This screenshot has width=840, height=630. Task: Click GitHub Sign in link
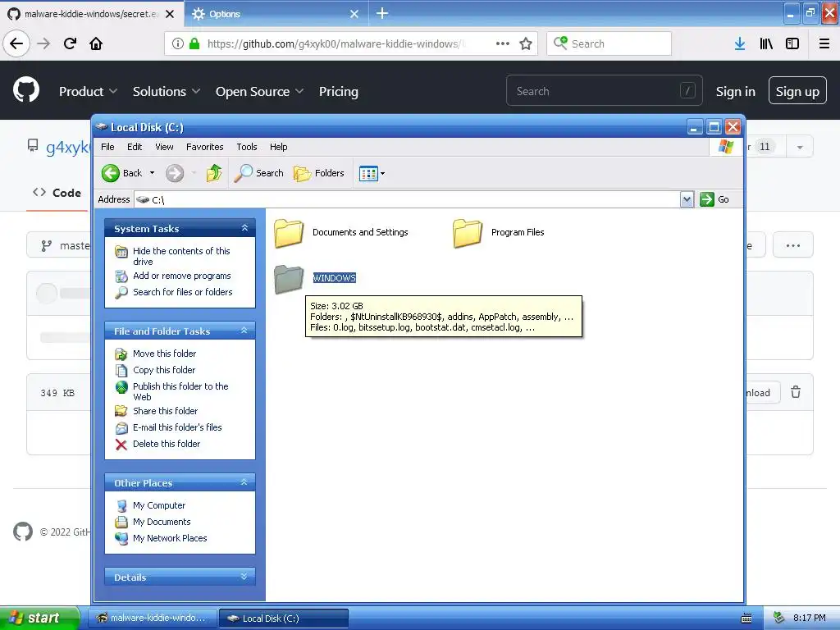point(736,92)
